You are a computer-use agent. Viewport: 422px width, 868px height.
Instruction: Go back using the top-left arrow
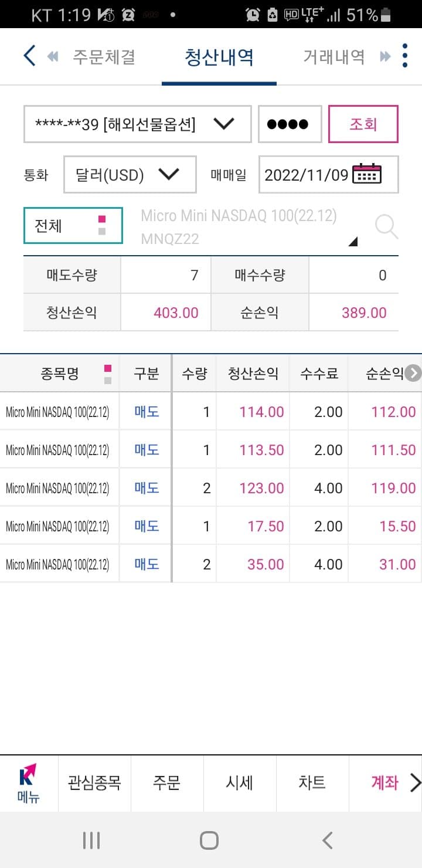pyautogui.click(x=29, y=56)
